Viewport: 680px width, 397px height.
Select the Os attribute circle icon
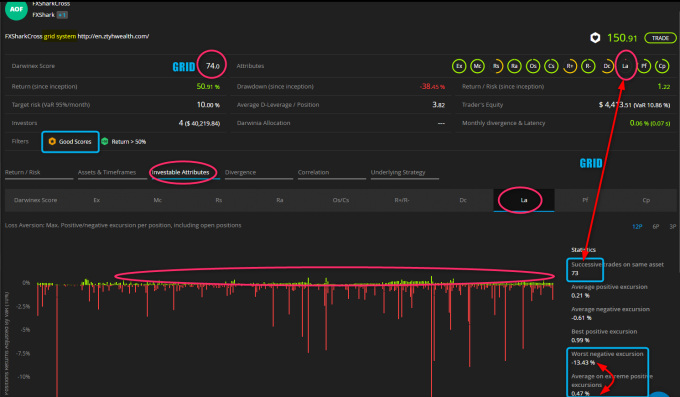pyautogui.click(x=533, y=66)
